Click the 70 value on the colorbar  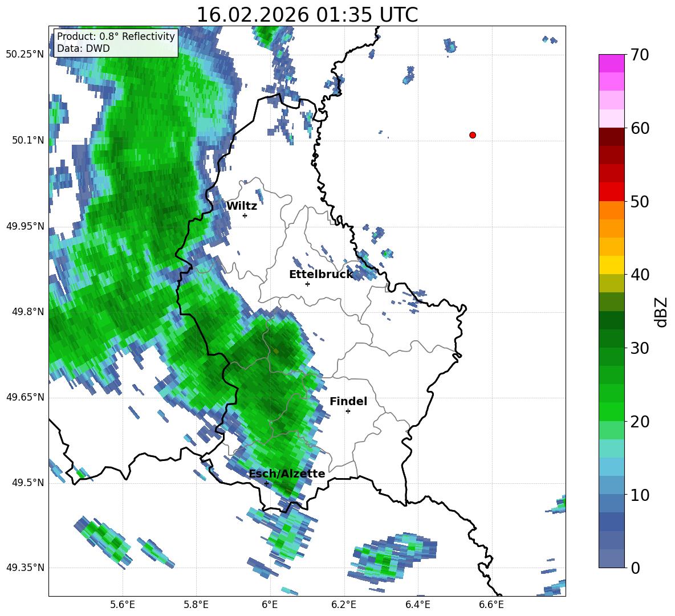(x=640, y=55)
